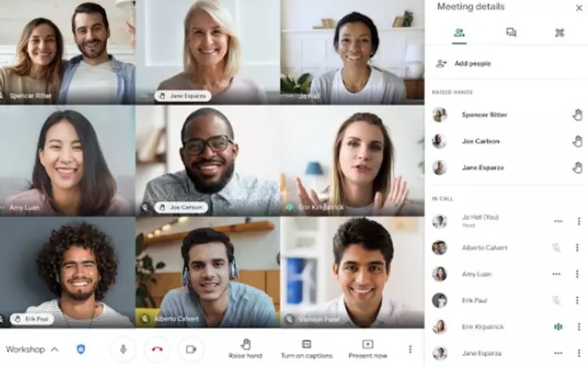
Task: Click the blue security shield icon
Action: click(x=81, y=350)
